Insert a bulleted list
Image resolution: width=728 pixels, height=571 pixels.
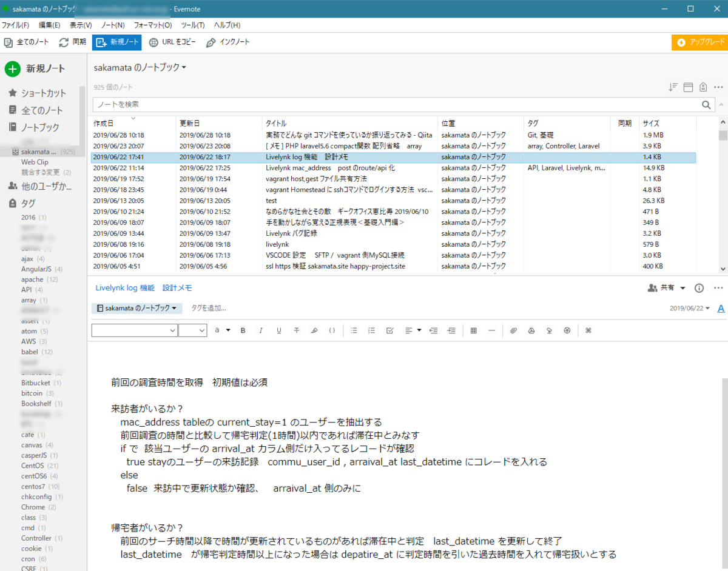point(354,330)
